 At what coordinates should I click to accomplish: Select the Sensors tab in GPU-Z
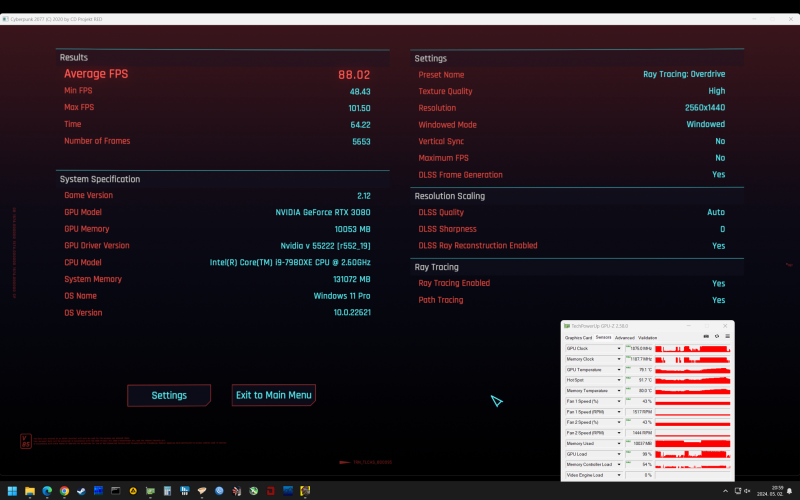pos(603,338)
